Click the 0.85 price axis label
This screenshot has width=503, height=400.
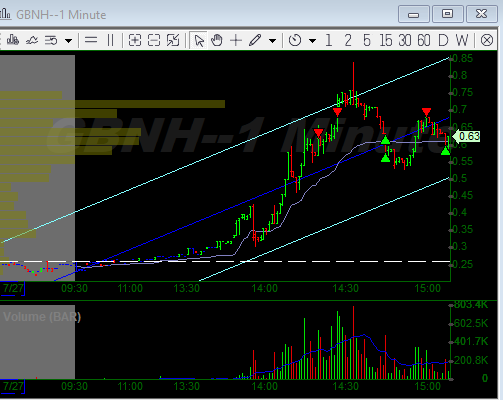(x=463, y=58)
